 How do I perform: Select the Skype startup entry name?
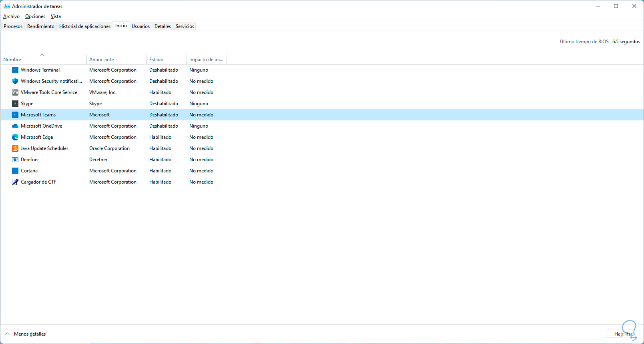tap(27, 104)
